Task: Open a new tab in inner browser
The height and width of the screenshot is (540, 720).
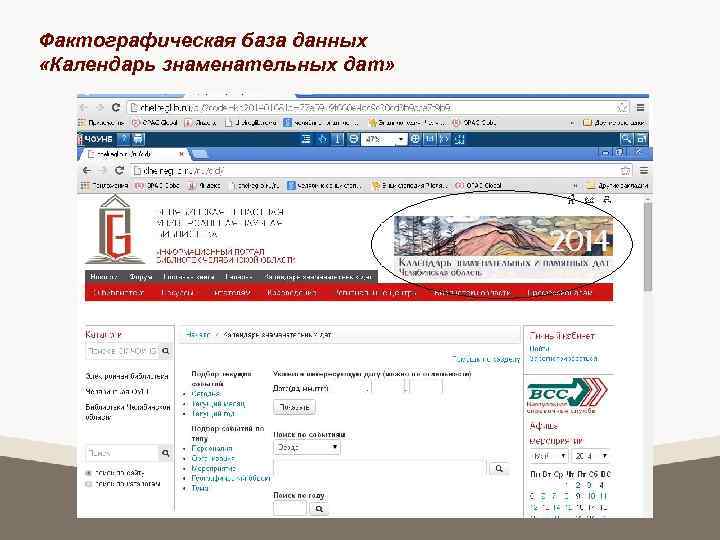Action: tap(199, 154)
